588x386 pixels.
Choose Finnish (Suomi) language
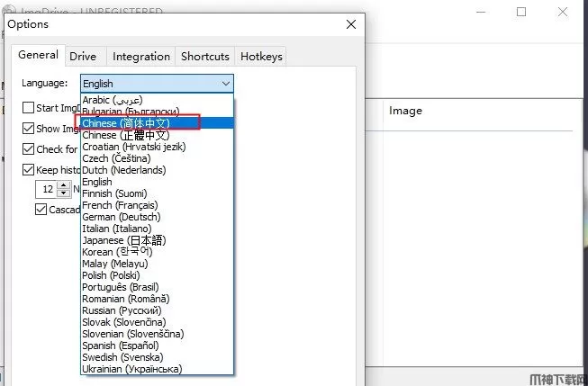157,193
